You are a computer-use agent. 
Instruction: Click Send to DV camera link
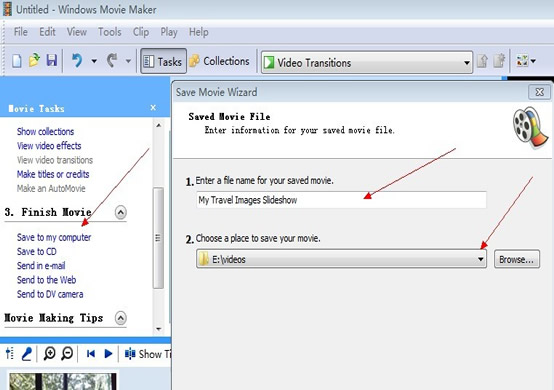click(50, 294)
